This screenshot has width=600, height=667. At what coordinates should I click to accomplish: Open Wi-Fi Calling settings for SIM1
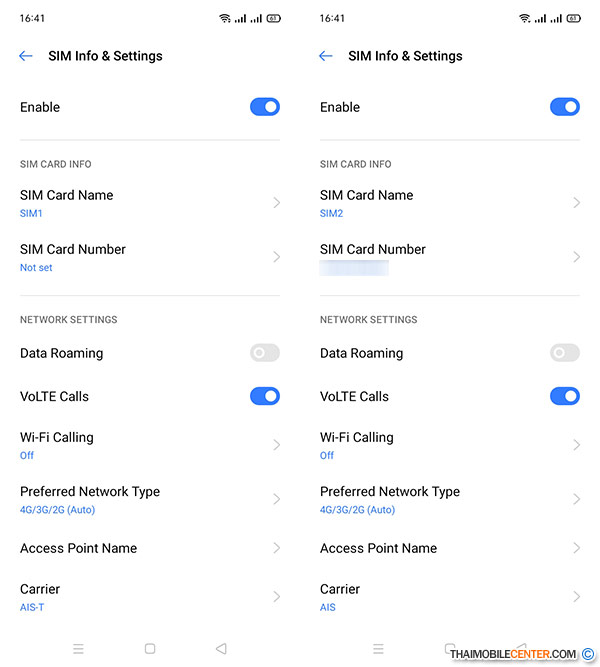pos(150,445)
